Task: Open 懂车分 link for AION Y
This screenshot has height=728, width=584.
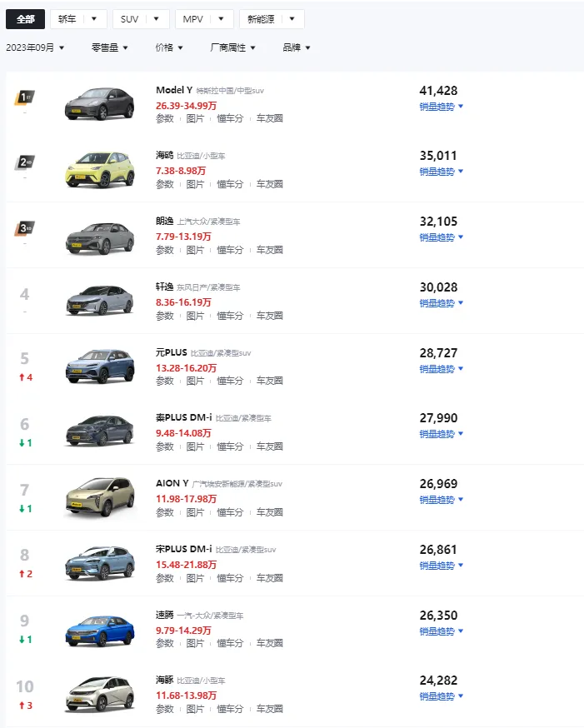Action: point(230,512)
